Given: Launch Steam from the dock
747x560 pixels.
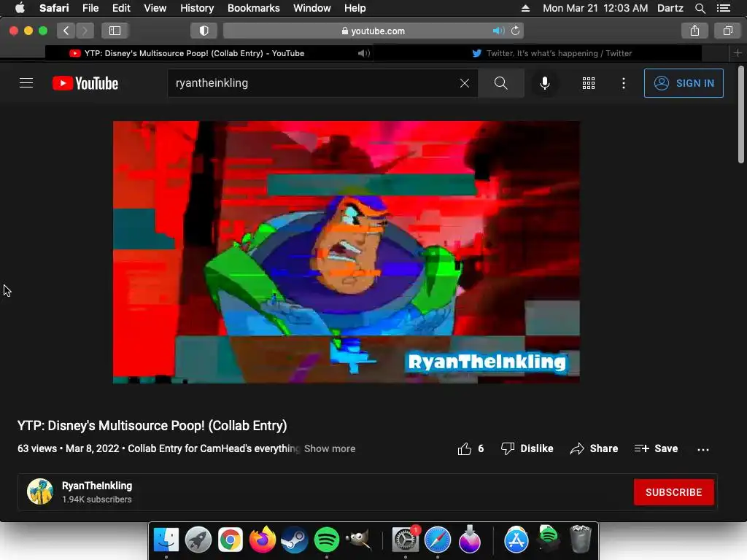Looking at the screenshot, I should click(x=295, y=540).
